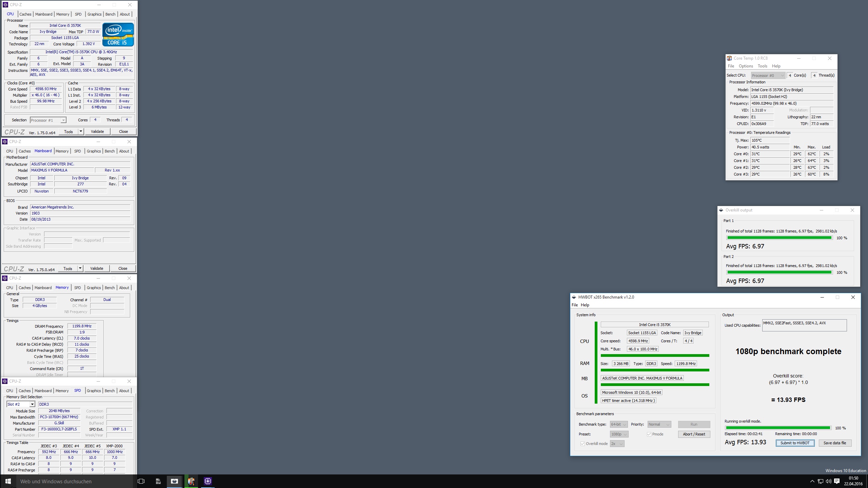Viewport: 868px width, 488px height.
Task: Minimize the HWBOT x265 Benchmark window
Action: tap(822, 297)
